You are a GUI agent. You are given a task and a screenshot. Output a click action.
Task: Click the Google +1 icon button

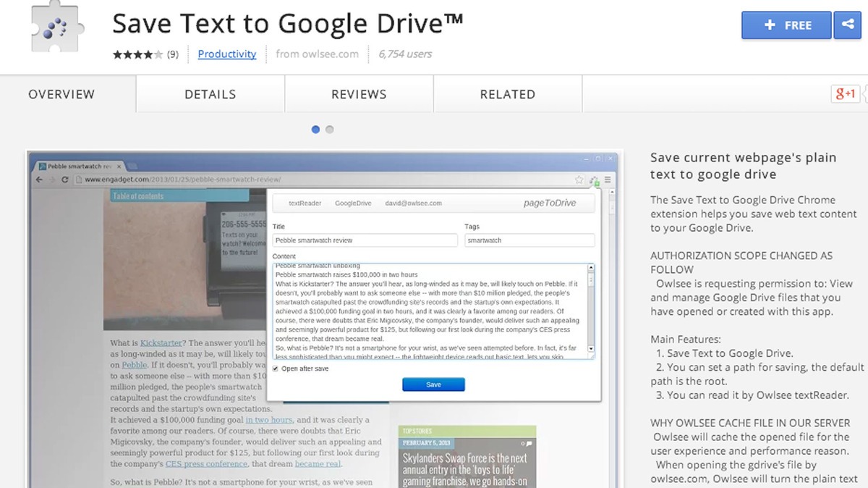pyautogui.click(x=845, y=94)
